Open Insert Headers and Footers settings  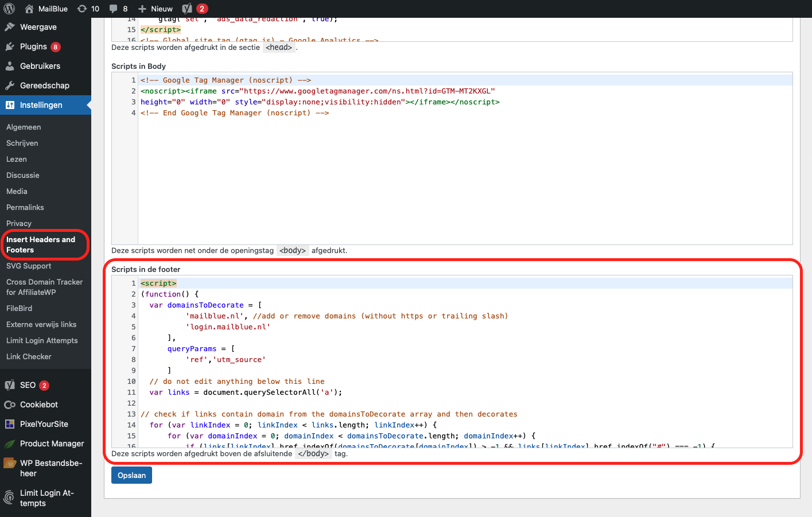pos(41,244)
